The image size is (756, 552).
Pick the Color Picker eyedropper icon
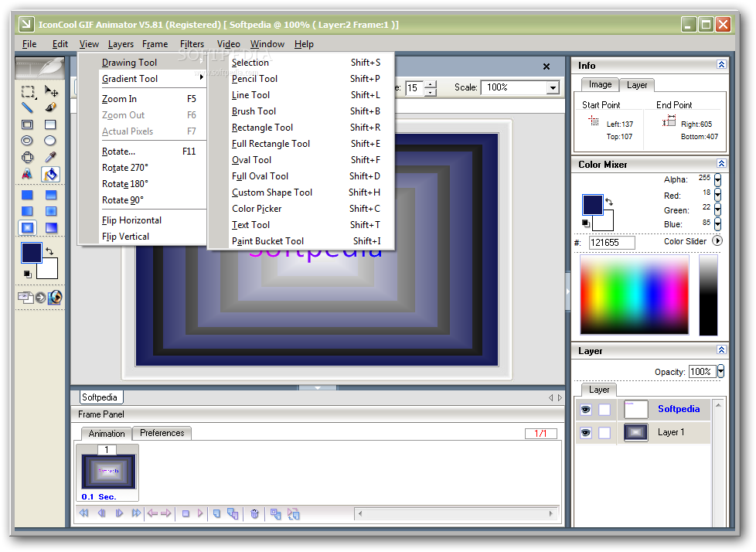click(50, 157)
